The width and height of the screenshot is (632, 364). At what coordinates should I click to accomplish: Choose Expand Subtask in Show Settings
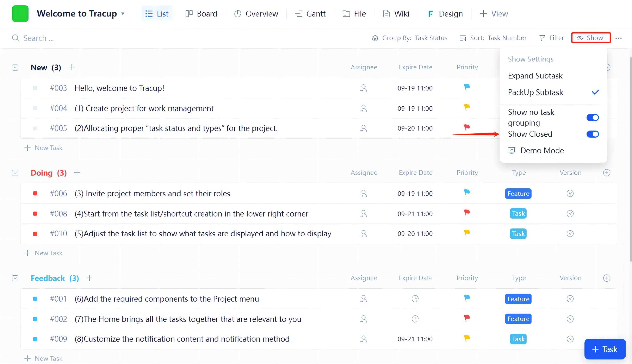coord(535,76)
